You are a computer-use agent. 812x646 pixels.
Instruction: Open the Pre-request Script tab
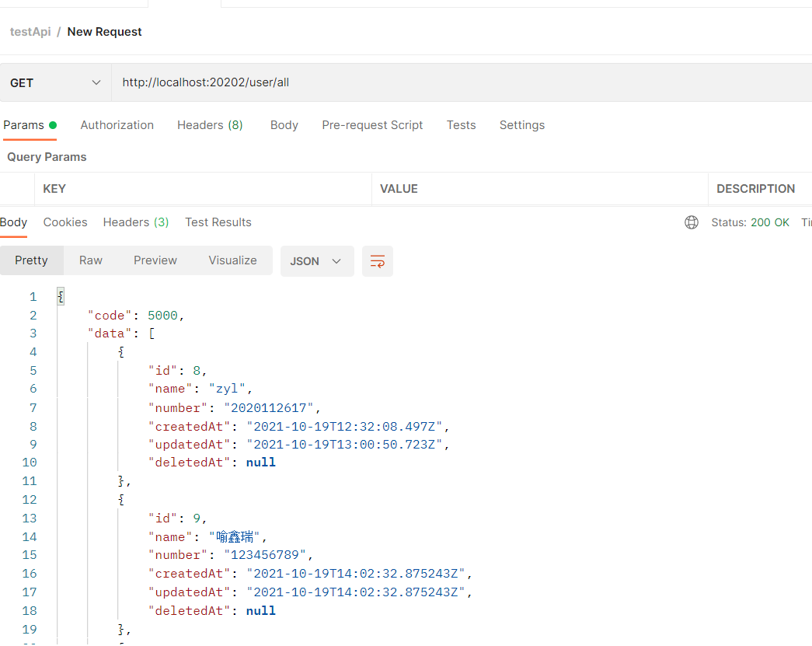tap(372, 125)
